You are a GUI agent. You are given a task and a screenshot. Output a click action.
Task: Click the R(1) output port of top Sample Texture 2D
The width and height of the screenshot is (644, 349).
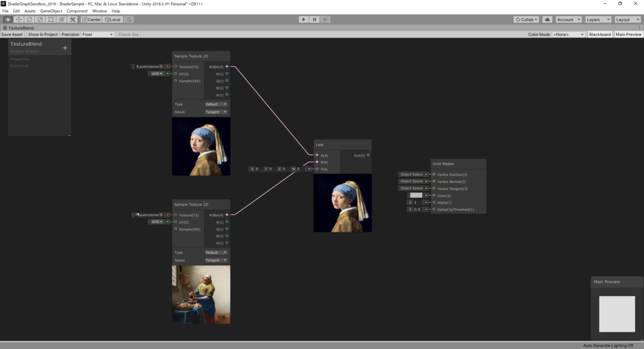point(227,74)
